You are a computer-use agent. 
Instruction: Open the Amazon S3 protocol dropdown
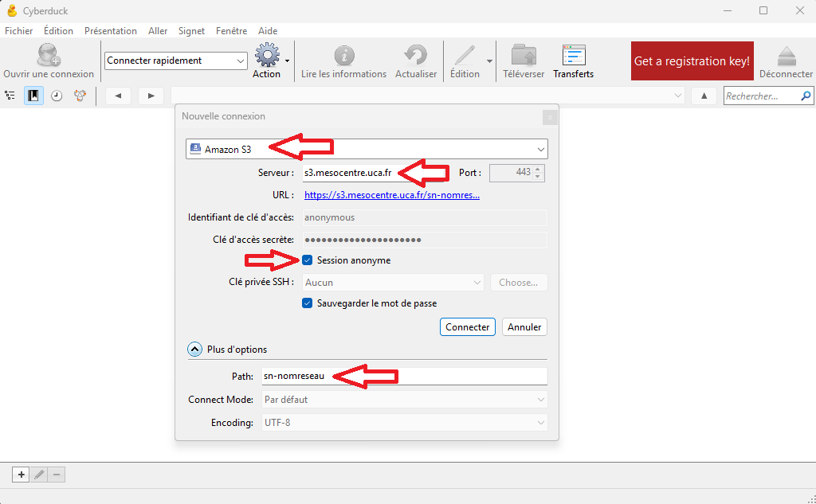click(x=367, y=149)
